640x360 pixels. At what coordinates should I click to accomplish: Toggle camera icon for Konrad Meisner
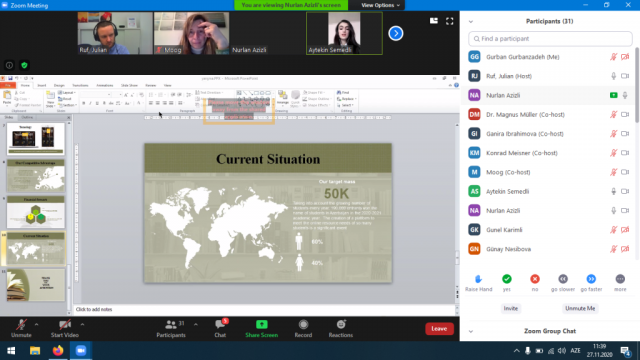point(625,153)
